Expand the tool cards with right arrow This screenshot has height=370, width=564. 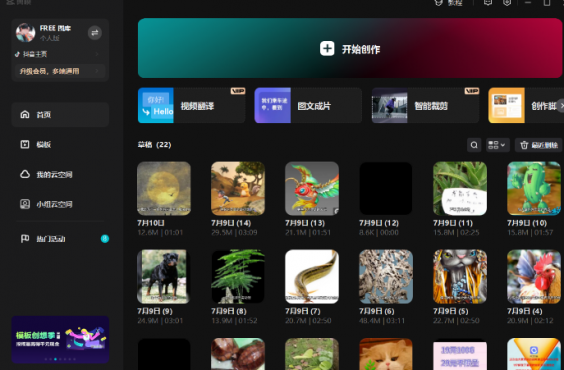[561, 106]
